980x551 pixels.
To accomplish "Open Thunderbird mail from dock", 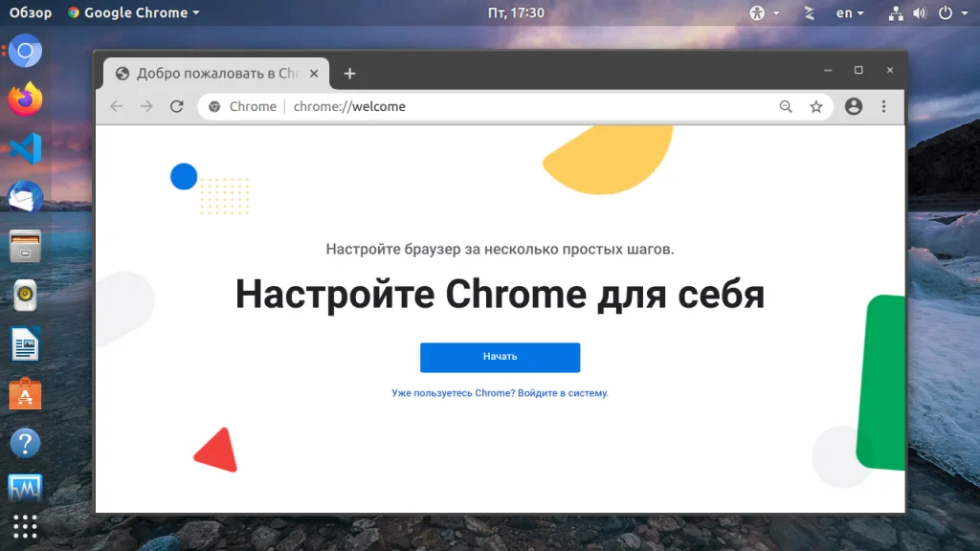I will [x=25, y=197].
